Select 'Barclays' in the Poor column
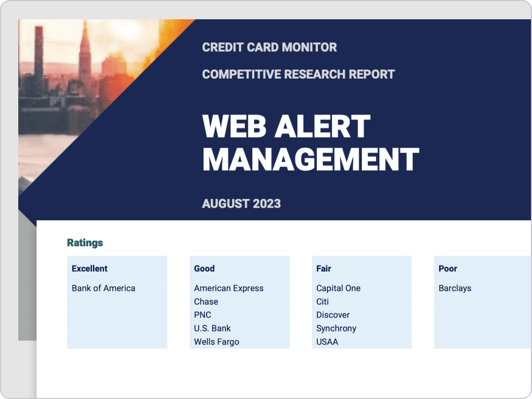This screenshot has width=532, height=399. 455,288
